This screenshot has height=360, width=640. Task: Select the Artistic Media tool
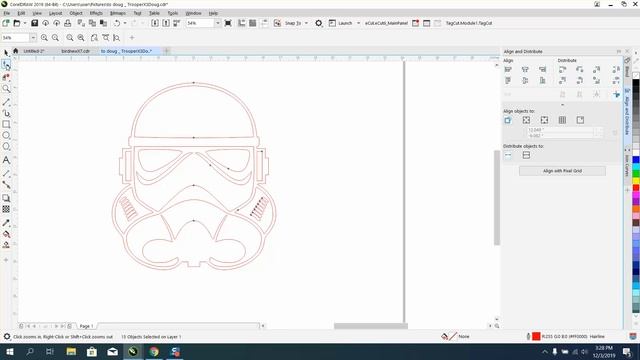tap(6, 113)
